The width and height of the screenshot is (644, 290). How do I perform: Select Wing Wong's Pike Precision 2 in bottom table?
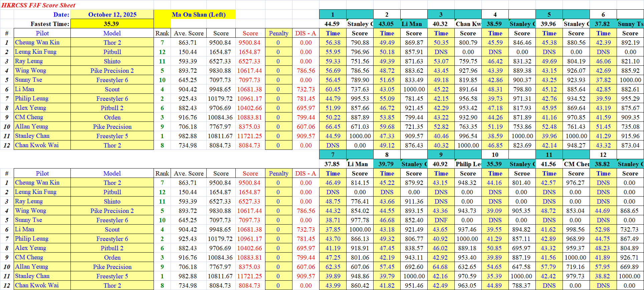(x=112, y=211)
